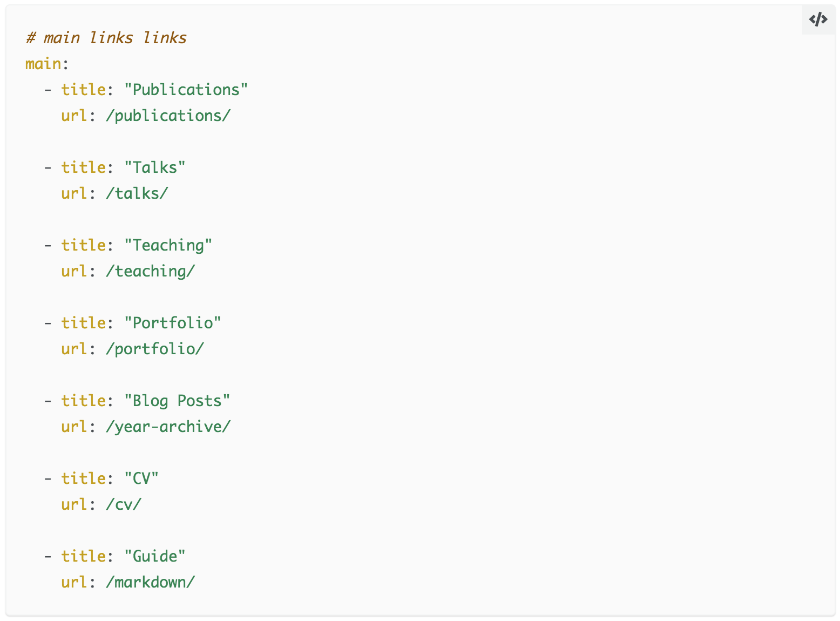Select the /talks/ URL value
The height and width of the screenshot is (621, 840).
(x=137, y=193)
